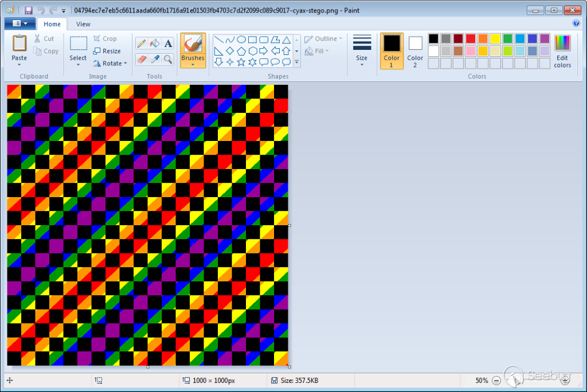Click the Resize button
The width and height of the screenshot is (587, 392).
(107, 51)
